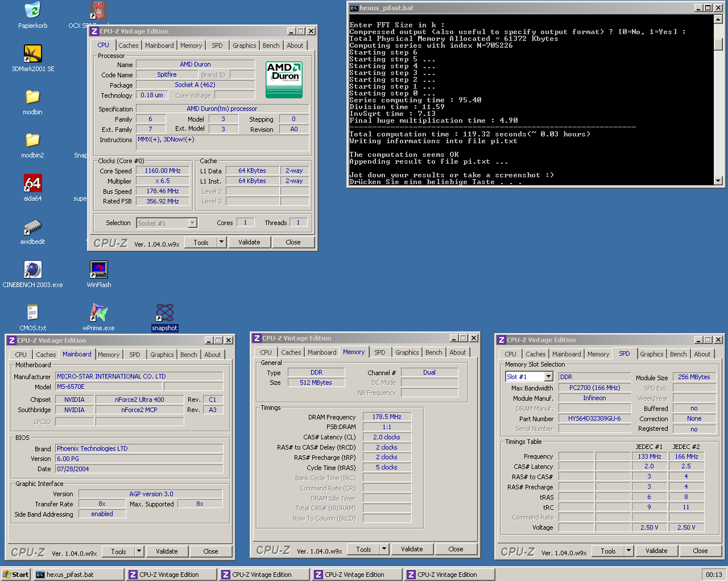This screenshot has height=582, width=728.
Task: Switch to first CPU-Z Vintage Edition taskbar button
Action: (171, 575)
